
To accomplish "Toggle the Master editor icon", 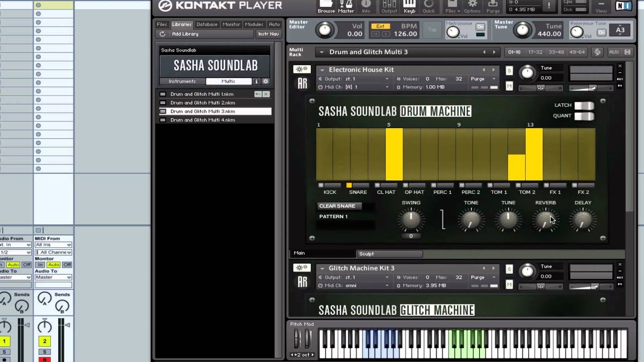I will coord(346,7).
